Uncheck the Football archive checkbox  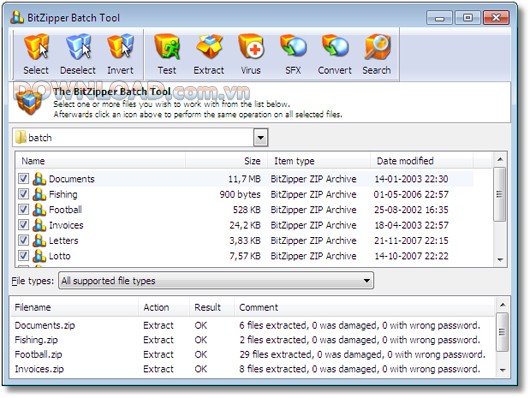tap(23, 209)
